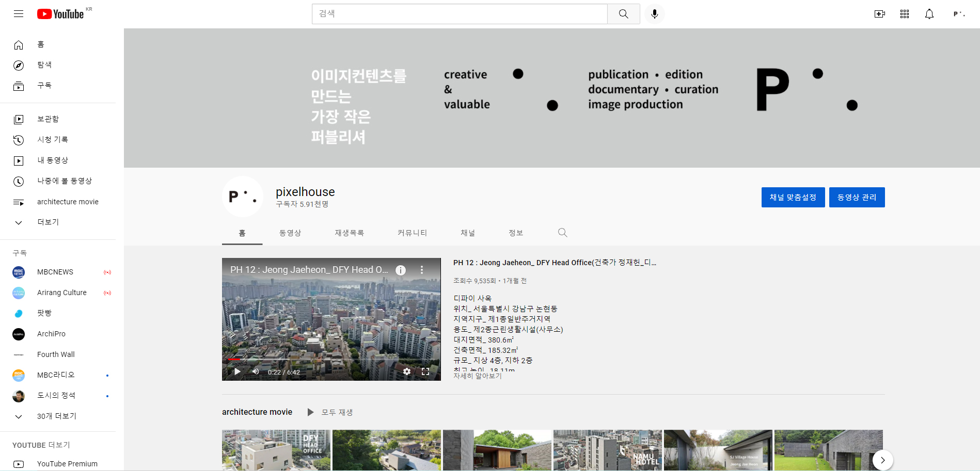The image size is (980, 471).
Task: Go to 홈 in the sidebar
Action: (58, 45)
